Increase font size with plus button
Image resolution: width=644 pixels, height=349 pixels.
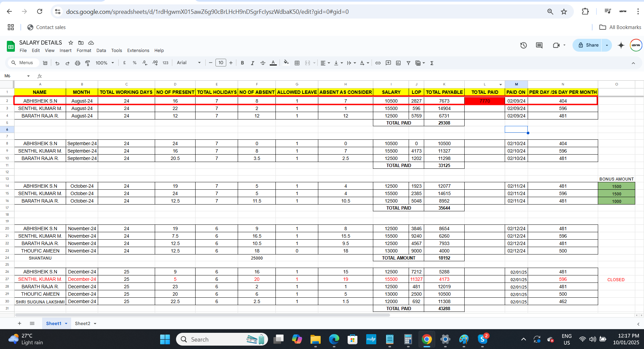point(231,63)
